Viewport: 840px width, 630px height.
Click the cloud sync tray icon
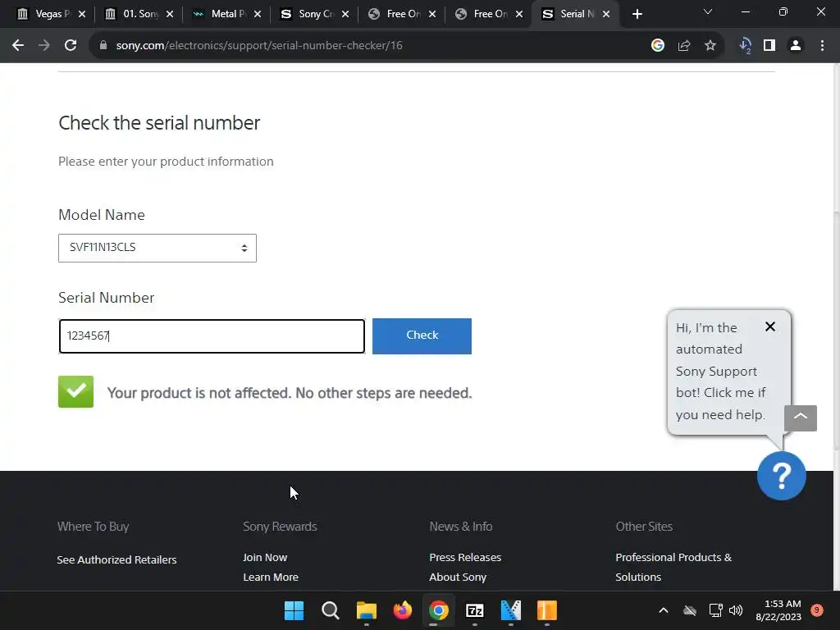coord(690,610)
